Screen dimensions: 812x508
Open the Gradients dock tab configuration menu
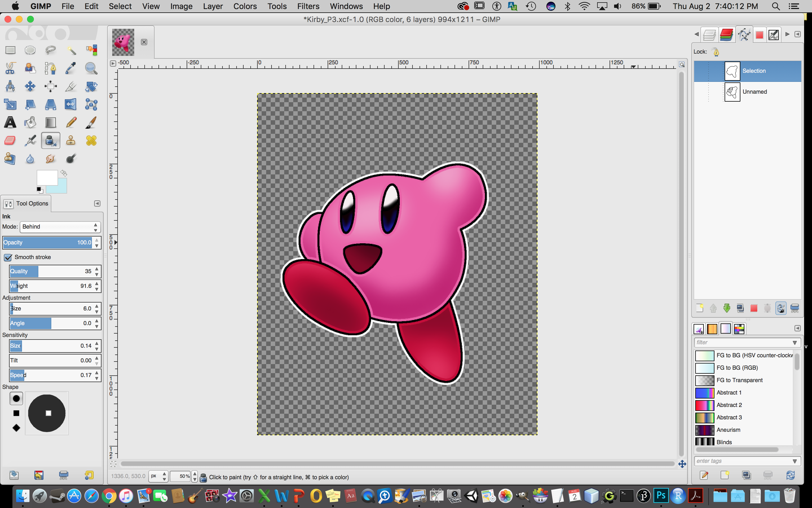tap(798, 328)
